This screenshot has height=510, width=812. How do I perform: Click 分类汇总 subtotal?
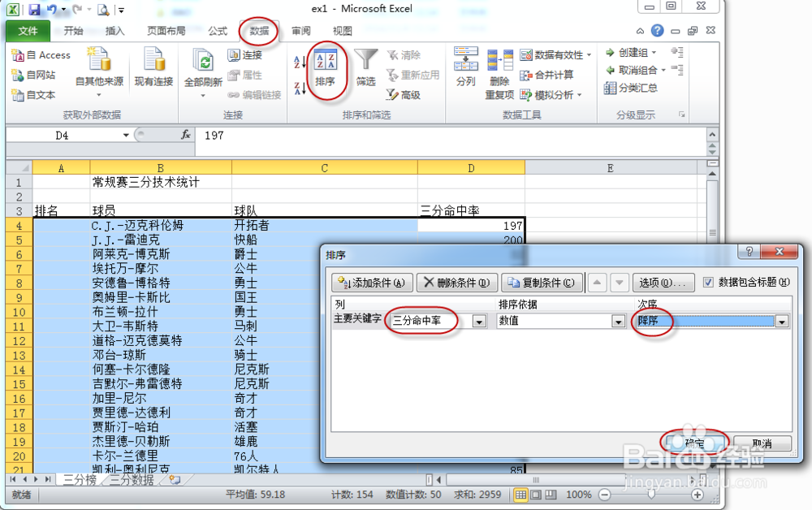[630, 88]
